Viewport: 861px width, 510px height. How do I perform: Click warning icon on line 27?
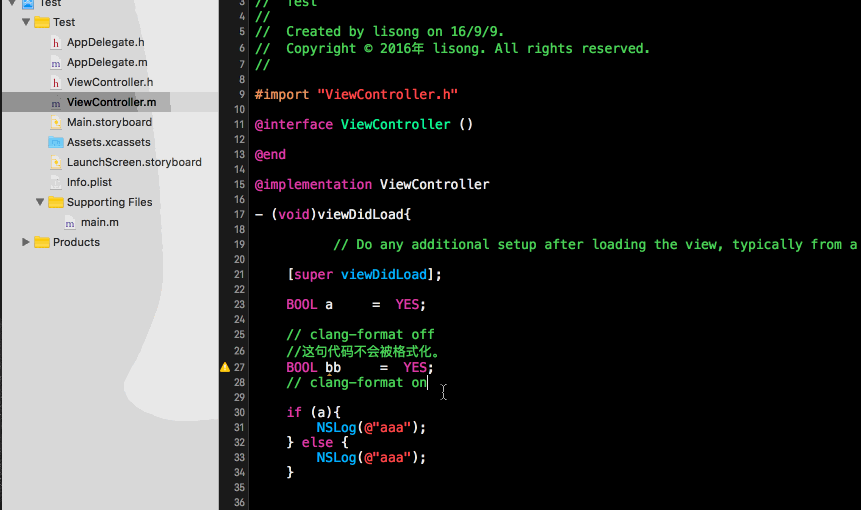[x=225, y=367]
